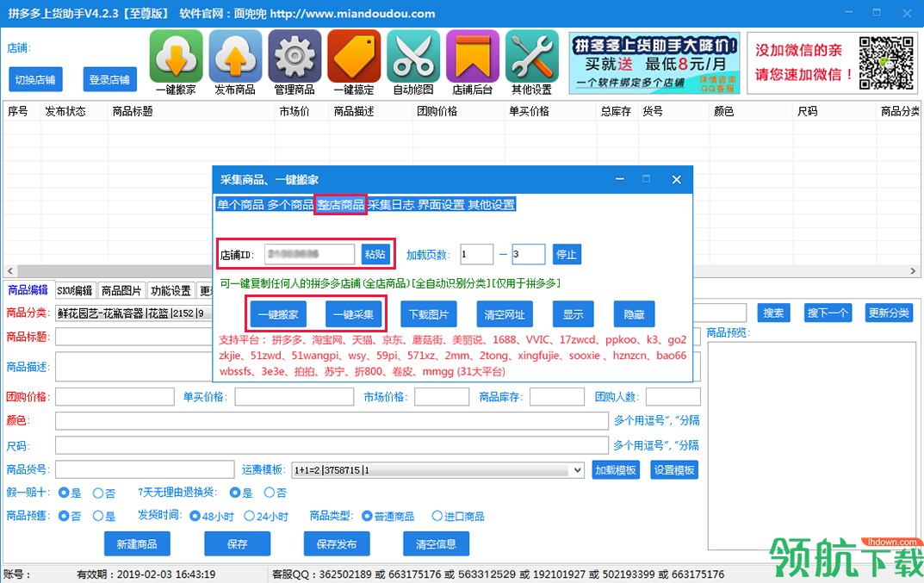Select 7天无理由退换货 否 radio
The height and width of the screenshot is (583, 924).
pos(270,493)
